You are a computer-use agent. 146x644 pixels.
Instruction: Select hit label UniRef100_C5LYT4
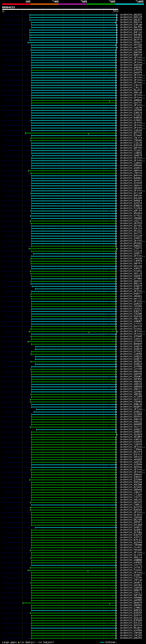point(131,138)
